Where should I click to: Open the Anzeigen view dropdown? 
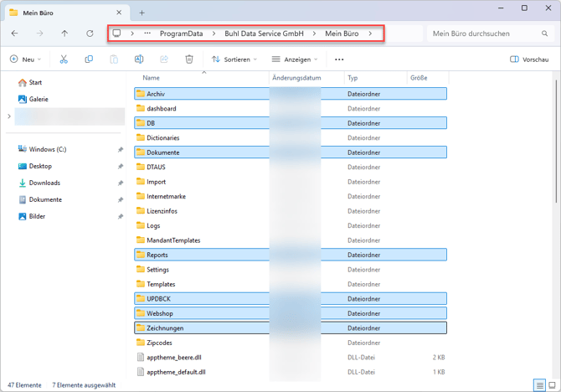(295, 59)
